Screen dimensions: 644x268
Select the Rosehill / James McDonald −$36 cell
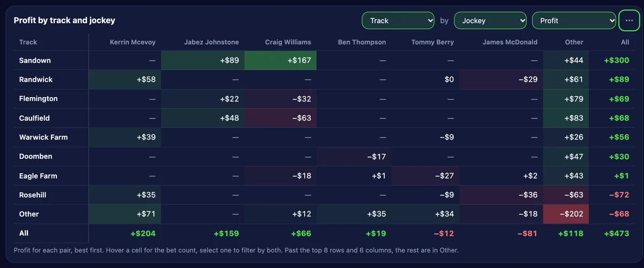(x=502, y=195)
